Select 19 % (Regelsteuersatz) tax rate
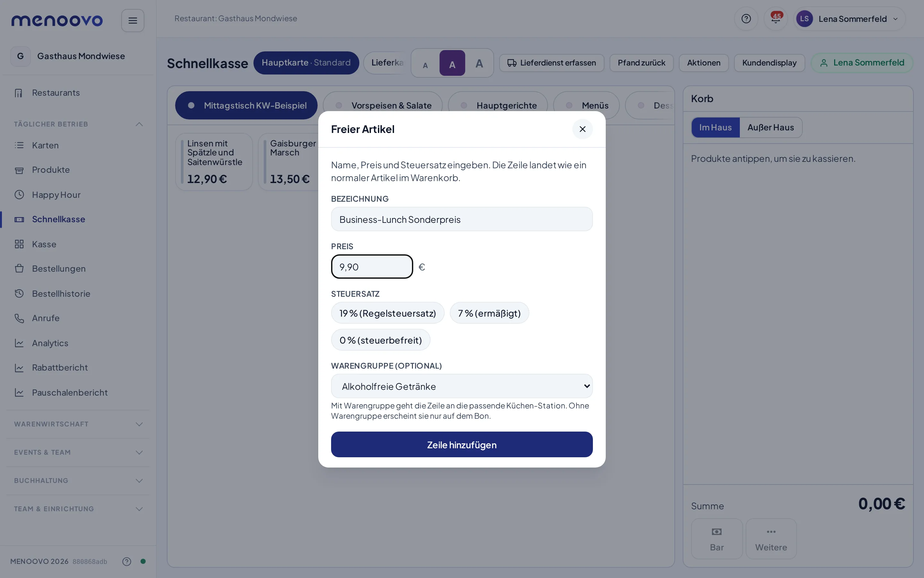924x578 pixels. 388,313
